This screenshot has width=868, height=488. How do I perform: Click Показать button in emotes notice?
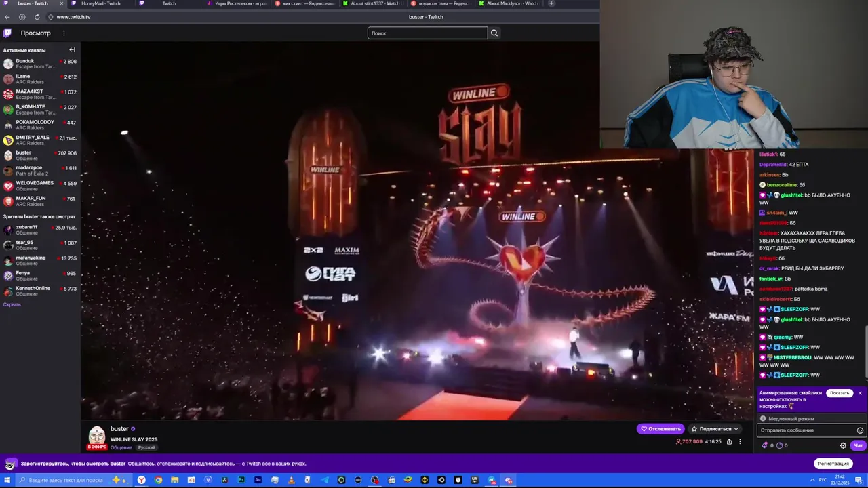click(840, 393)
